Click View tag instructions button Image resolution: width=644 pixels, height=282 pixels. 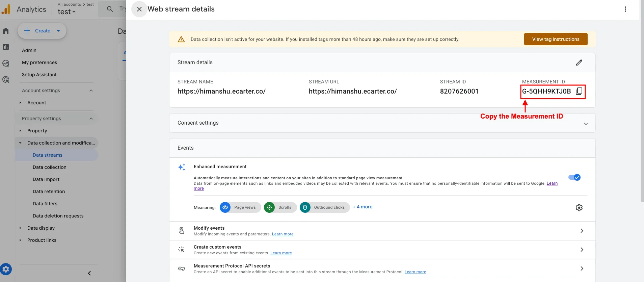[556, 39]
